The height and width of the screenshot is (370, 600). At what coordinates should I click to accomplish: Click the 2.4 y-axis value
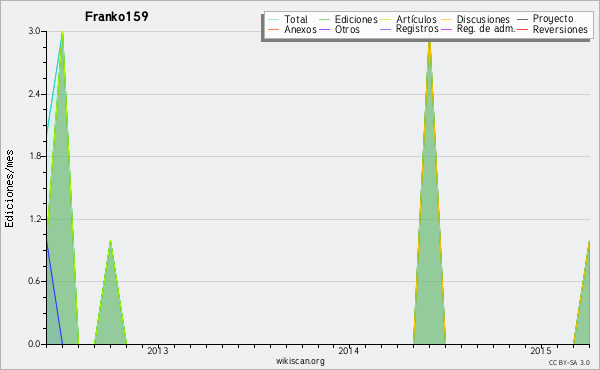pos(34,94)
